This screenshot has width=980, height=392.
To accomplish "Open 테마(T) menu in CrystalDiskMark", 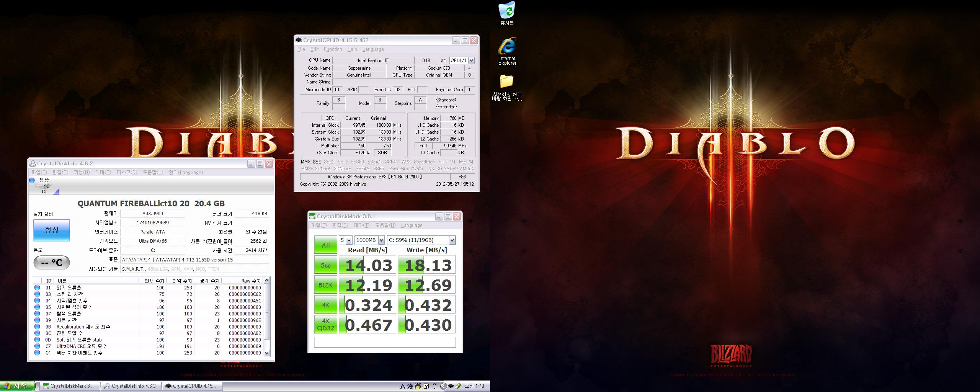I will click(361, 225).
